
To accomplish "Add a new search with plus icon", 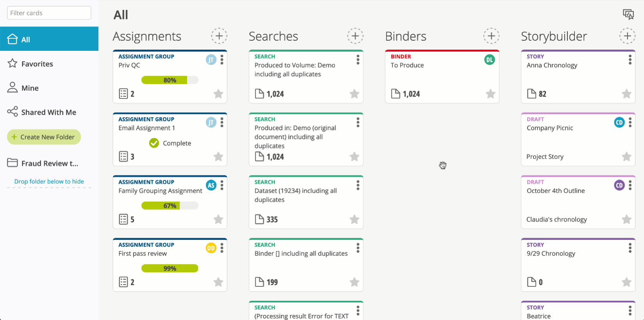I will point(355,36).
